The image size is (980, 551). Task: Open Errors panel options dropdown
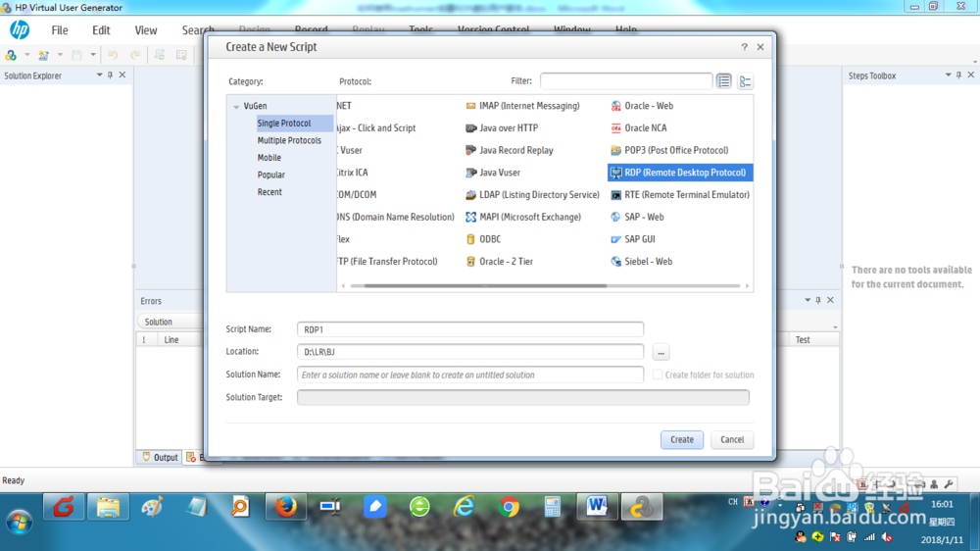click(807, 300)
